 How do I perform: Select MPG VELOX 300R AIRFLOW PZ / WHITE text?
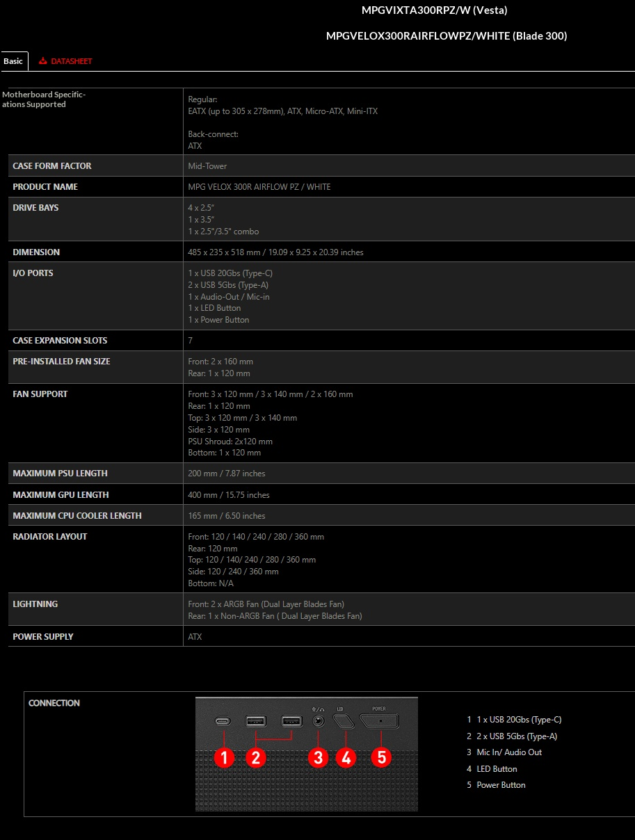(259, 187)
